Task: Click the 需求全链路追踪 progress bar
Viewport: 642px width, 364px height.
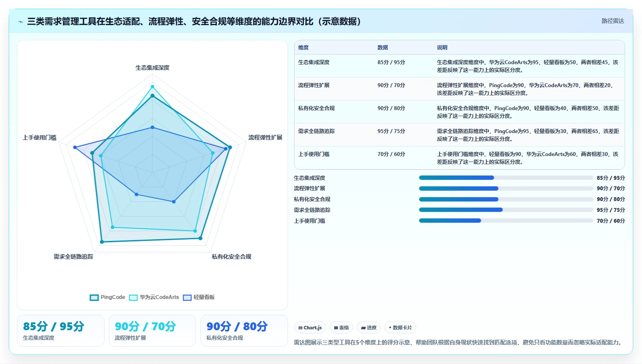Action: pos(506,210)
